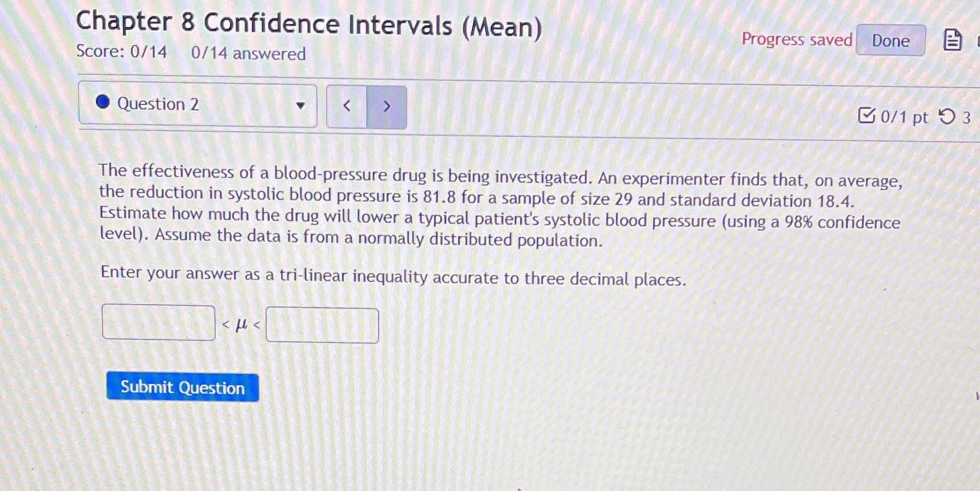Collapse the Question 2 navigation list
Image resolution: width=980 pixels, height=491 pixels.
tap(302, 105)
